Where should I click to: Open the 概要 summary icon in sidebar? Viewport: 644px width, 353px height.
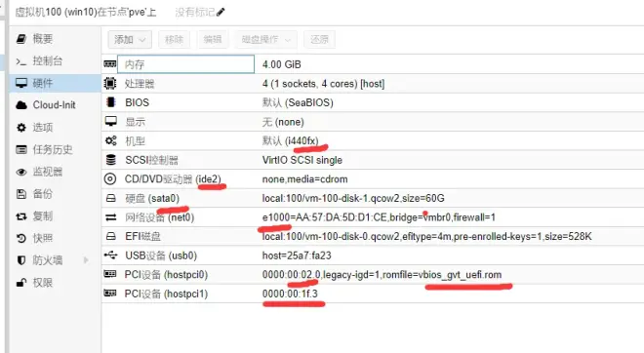tap(21, 39)
